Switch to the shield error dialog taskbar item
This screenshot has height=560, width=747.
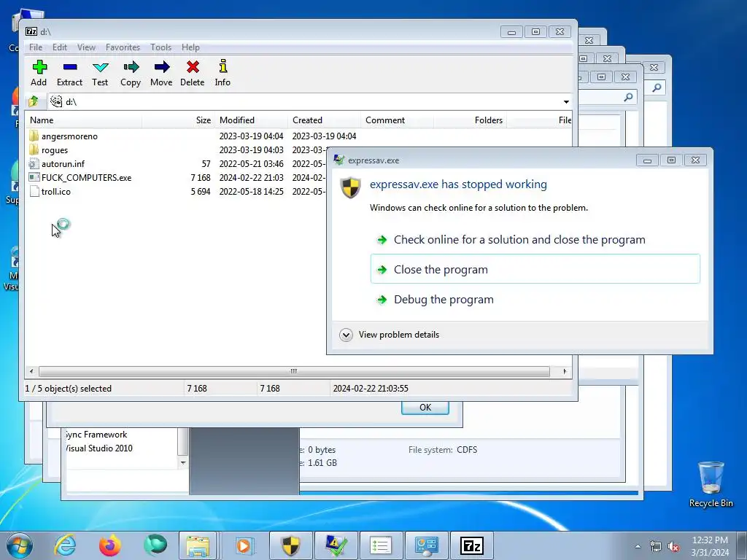290,545
